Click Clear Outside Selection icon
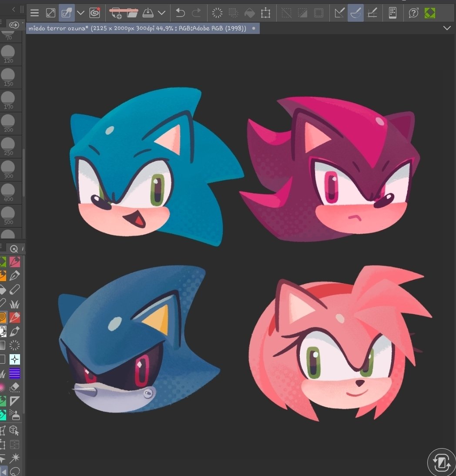Image resolution: width=456 pixels, height=476 pixels. (x=234, y=13)
